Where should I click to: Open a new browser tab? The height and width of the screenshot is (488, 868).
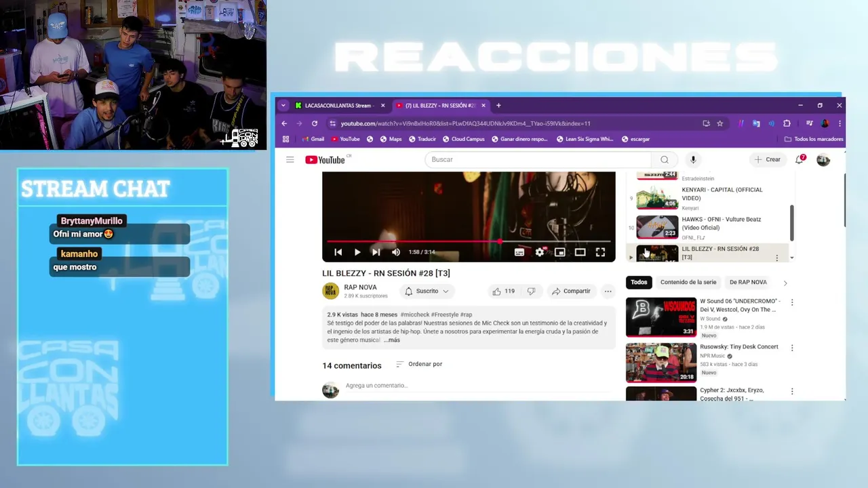498,105
